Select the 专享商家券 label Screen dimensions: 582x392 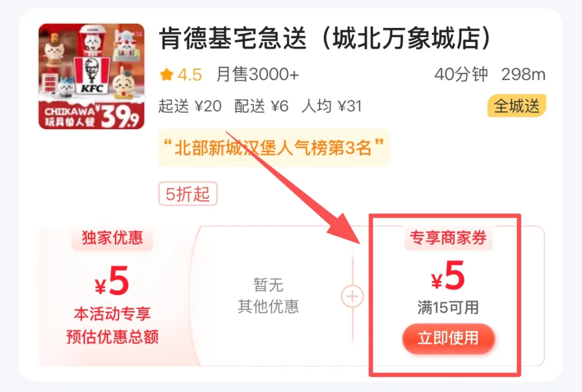coord(448,237)
